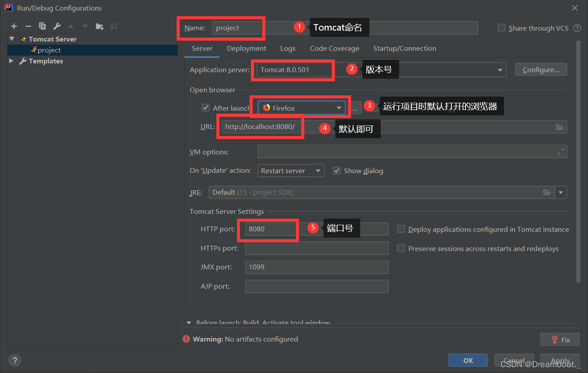
Task: Browse JRE location folder icon
Action: pyautogui.click(x=547, y=192)
